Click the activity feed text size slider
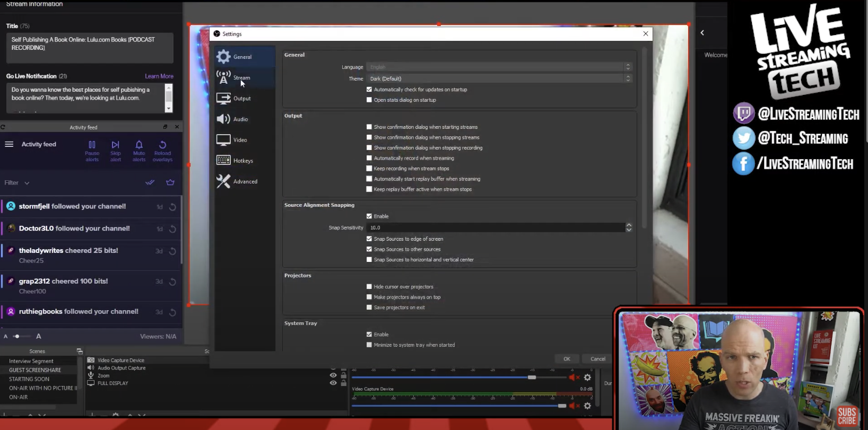868x430 pixels. point(21,336)
